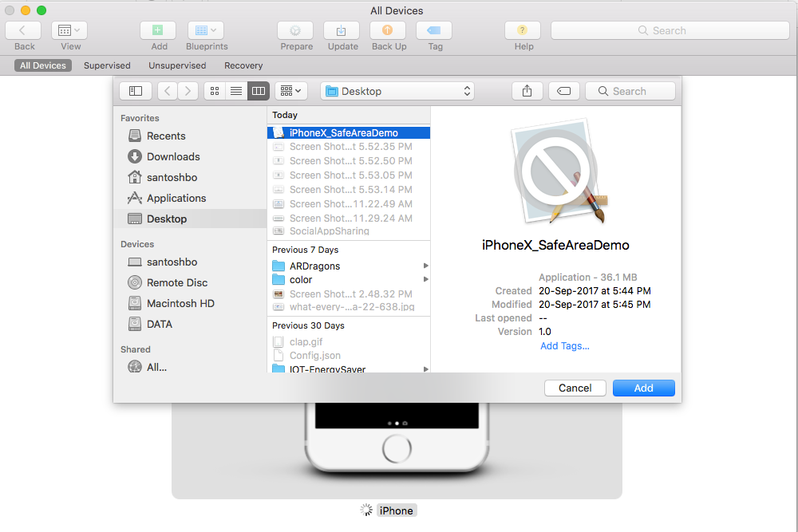Select All… under Shared
Screen dimensions: 798x532
[191, 367]
